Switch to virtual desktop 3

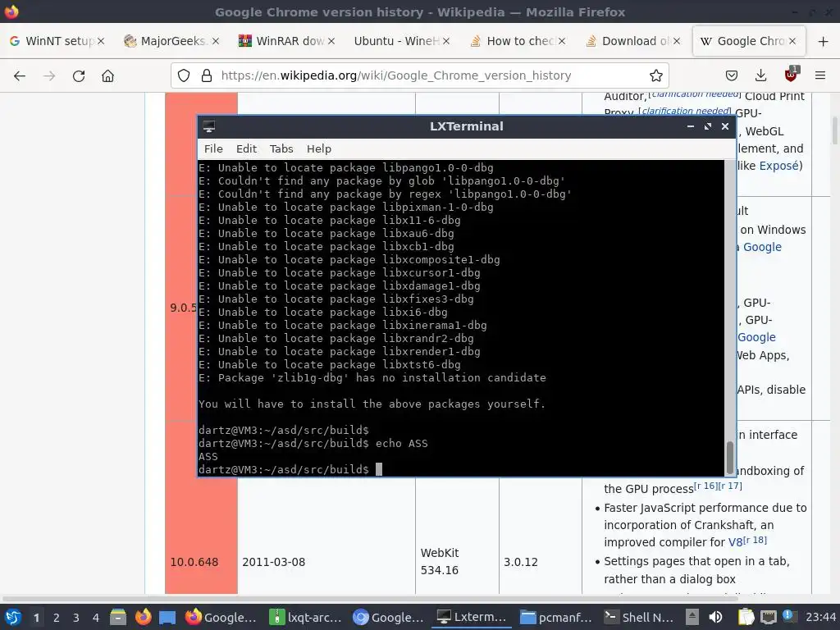pyautogui.click(x=76, y=618)
